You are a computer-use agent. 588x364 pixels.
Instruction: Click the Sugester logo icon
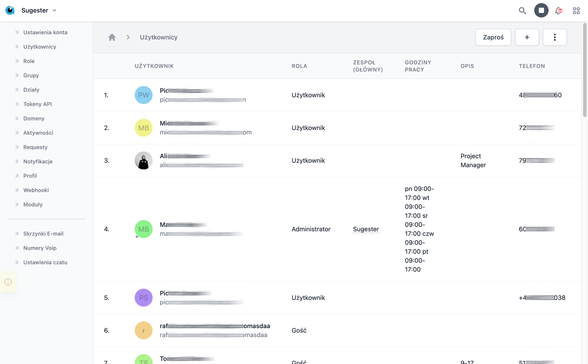(x=10, y=10)
